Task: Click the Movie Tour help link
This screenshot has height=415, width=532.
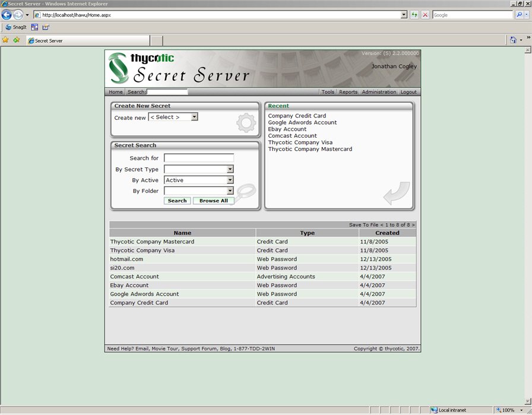Action: [x=164, y=349]
